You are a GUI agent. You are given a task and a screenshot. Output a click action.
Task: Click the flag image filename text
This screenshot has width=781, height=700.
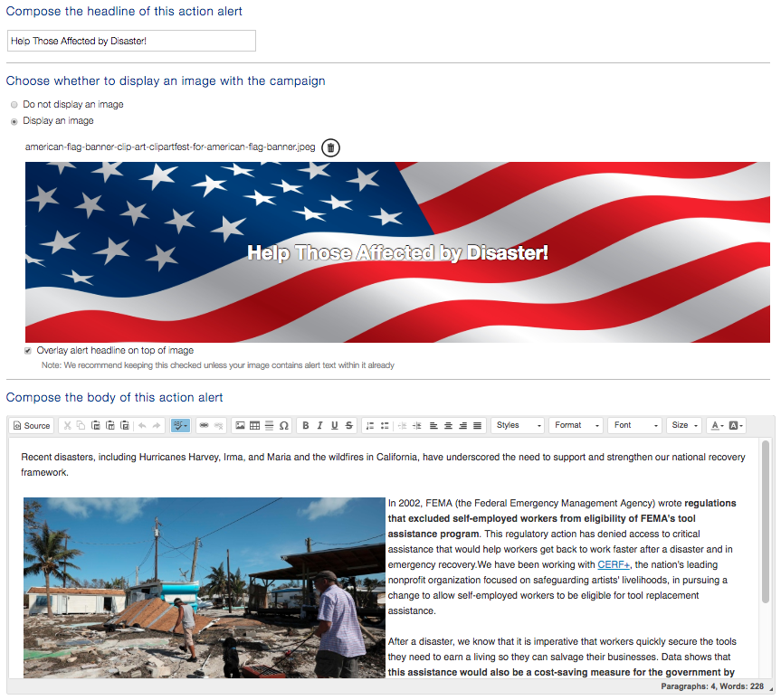pos(170,147)
